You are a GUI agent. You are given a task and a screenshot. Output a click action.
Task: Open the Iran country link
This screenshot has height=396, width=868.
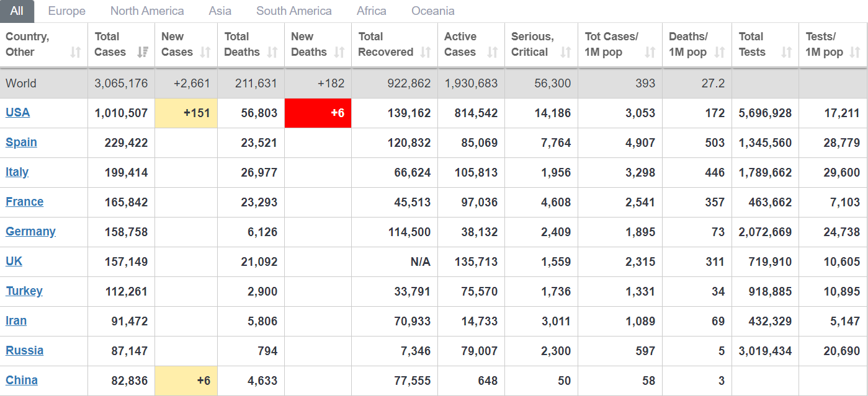16,320
